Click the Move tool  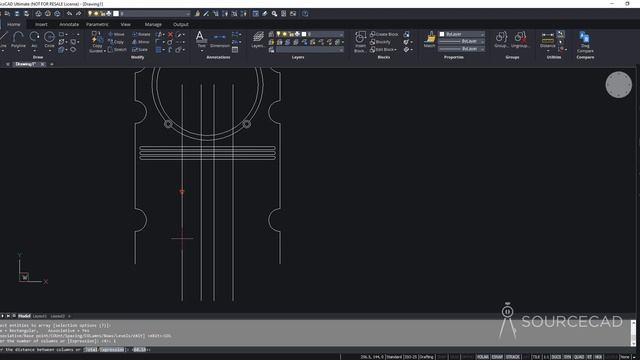click(116, 34)
